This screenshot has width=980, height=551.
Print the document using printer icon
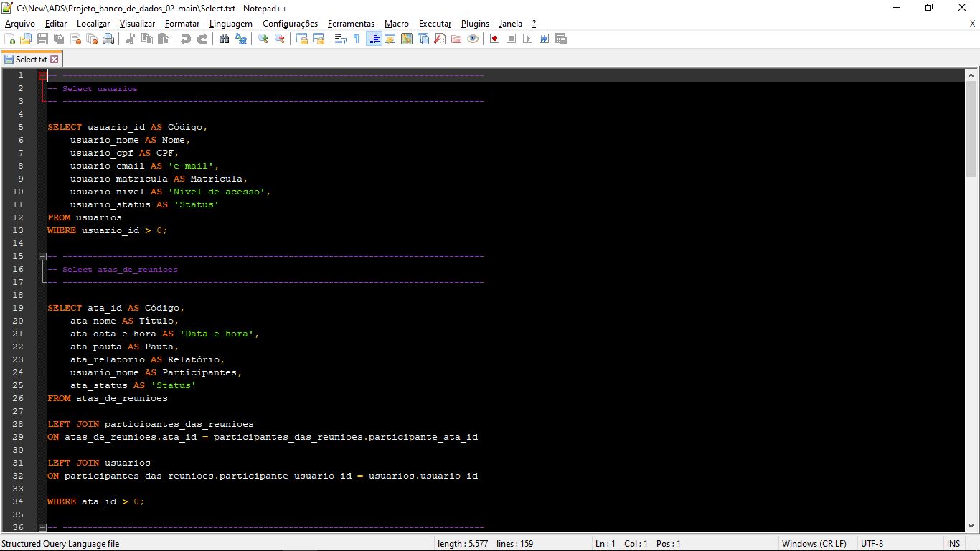(108, 39)
